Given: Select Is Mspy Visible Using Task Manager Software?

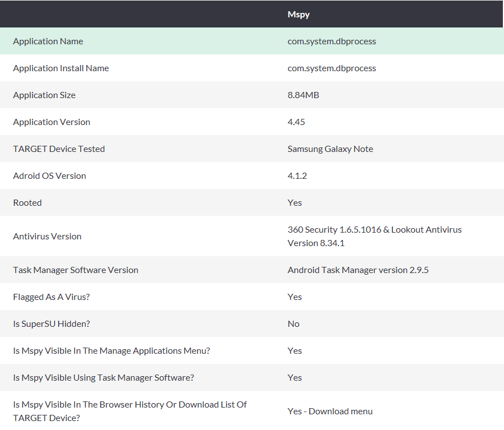Looking at the screenshot, I should pyautogui.click(x=103, y=378).
